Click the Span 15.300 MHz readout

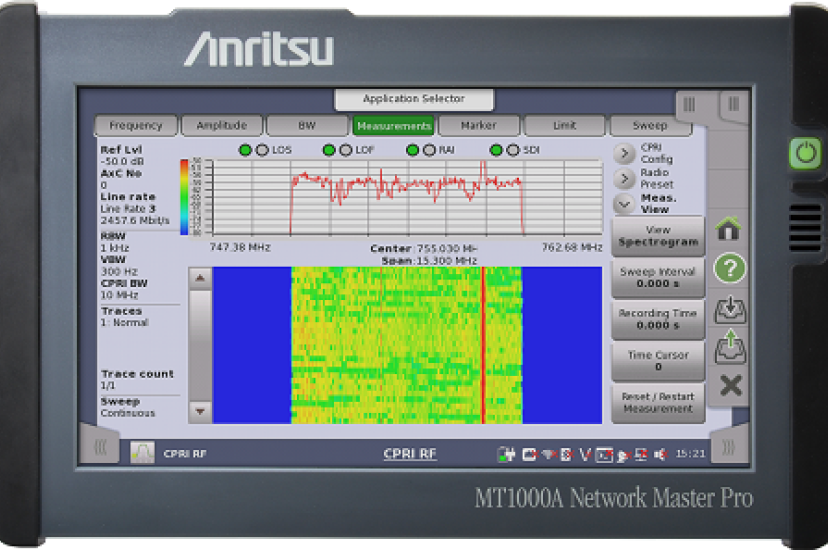pos(429,261)
